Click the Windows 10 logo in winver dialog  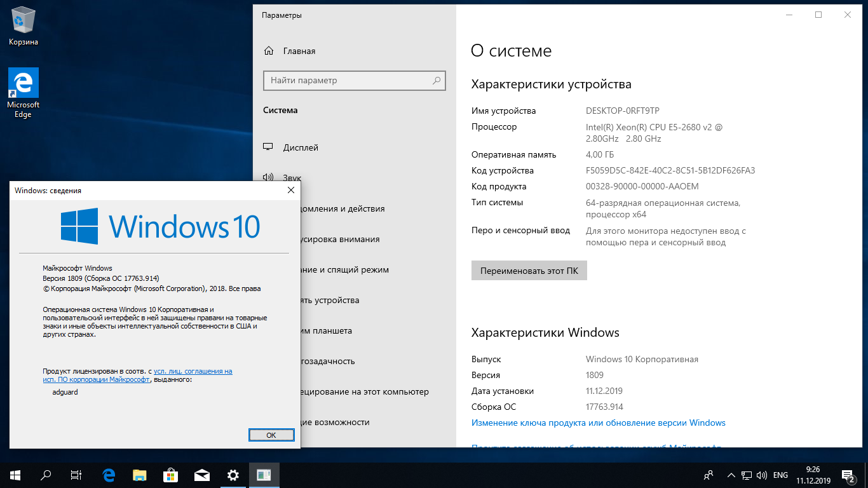click(160, 226)
